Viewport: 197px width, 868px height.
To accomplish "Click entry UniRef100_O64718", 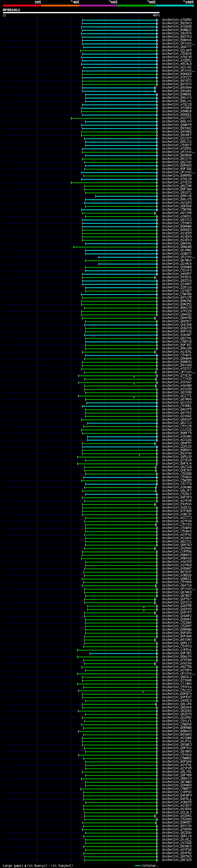I will click(x=176, y=585).
